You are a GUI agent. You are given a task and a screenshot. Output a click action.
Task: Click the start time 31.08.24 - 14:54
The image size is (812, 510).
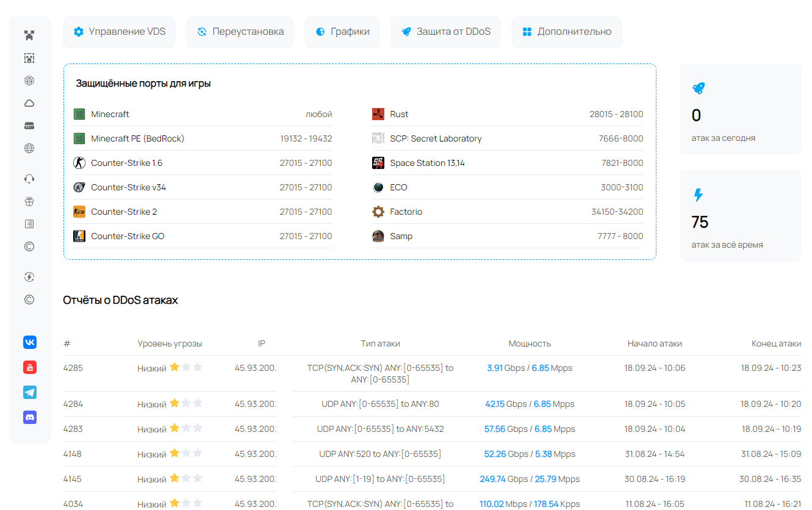click(x=655, y=454)
